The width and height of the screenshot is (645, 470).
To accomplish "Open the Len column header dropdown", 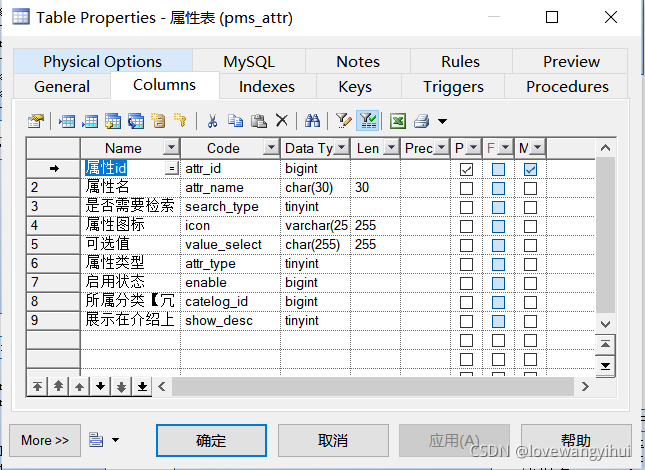I will (x=392, y=147).
